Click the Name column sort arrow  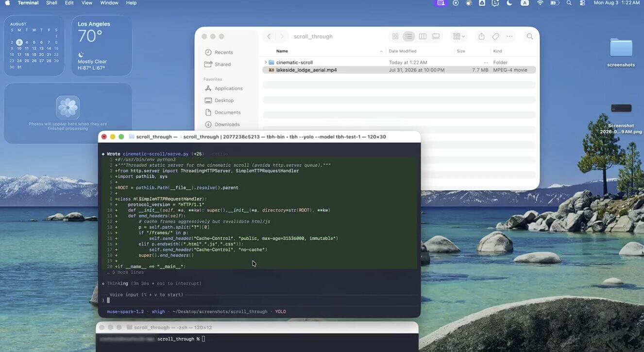coord(381,51)
